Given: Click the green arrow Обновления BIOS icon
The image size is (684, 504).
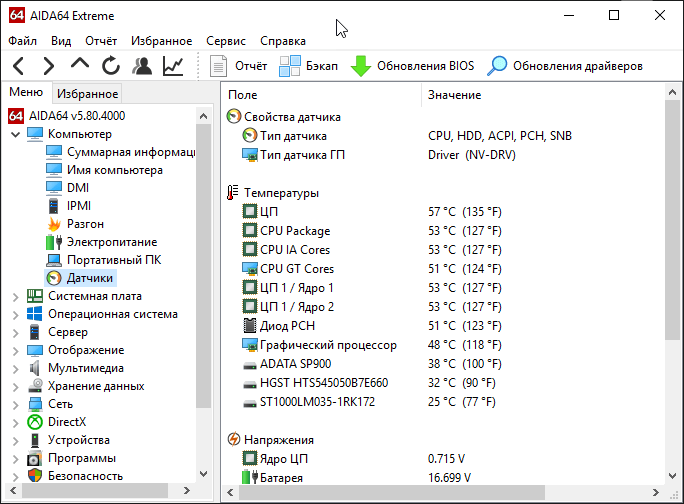Looking at the screenshot, I should tap(361, 66).
